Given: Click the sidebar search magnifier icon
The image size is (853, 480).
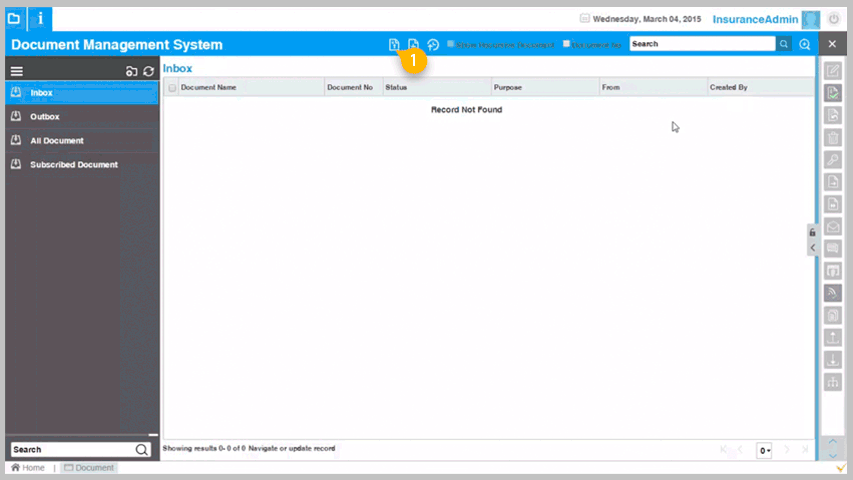Looking at the screenshot, I should (x=141, y=450).
